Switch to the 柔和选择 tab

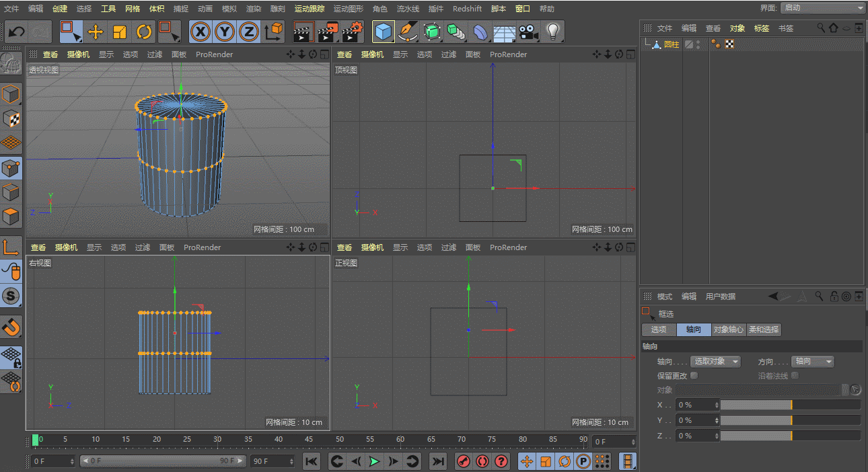764,329
